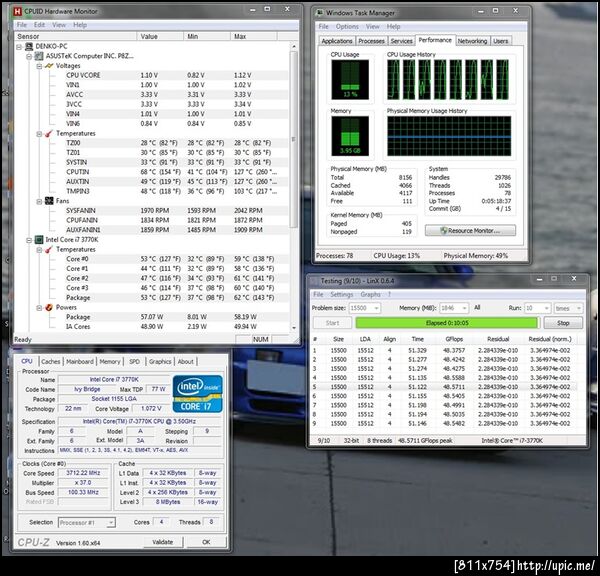600x576 pixels.
Task: Click the Stop button in LinX
Action: 563,323
